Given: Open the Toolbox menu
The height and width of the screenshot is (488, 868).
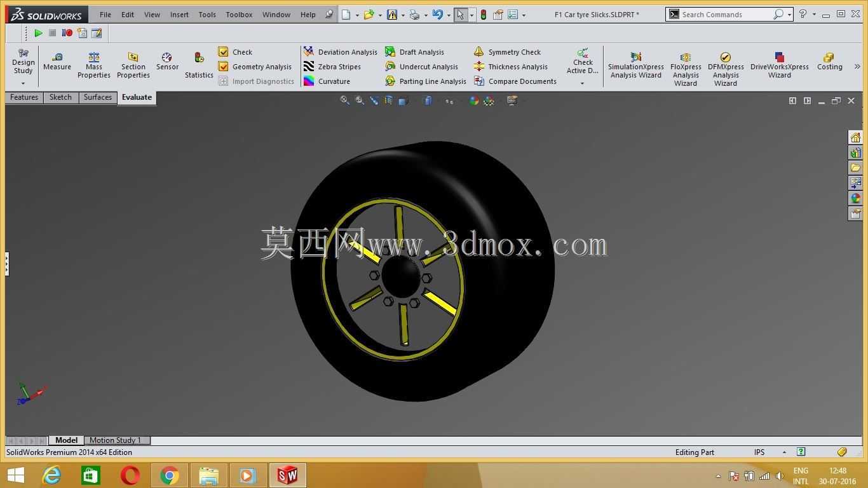Looking at the screenshot, I should click(239, 15).
